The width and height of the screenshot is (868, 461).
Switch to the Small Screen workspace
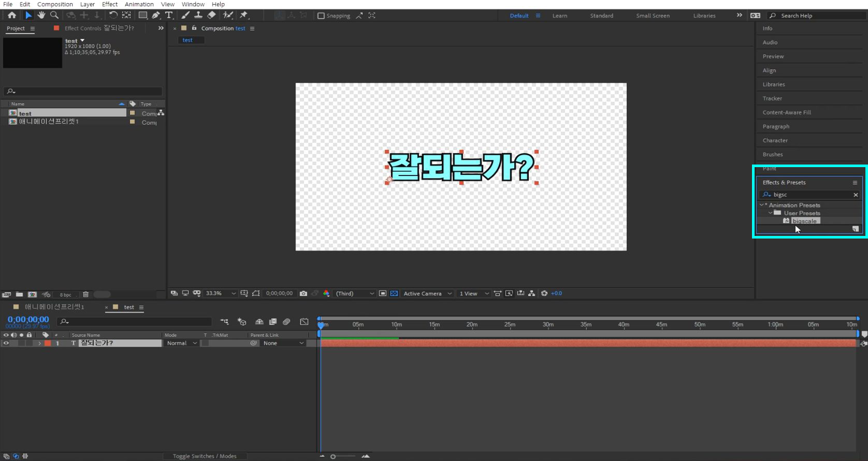coord(653,16)
